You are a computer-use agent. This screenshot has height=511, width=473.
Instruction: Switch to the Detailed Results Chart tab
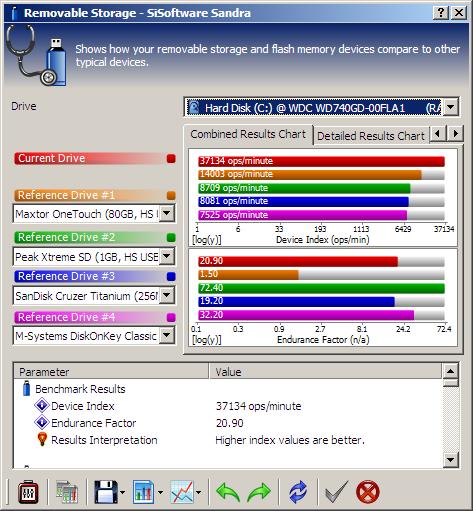[371, 136]
